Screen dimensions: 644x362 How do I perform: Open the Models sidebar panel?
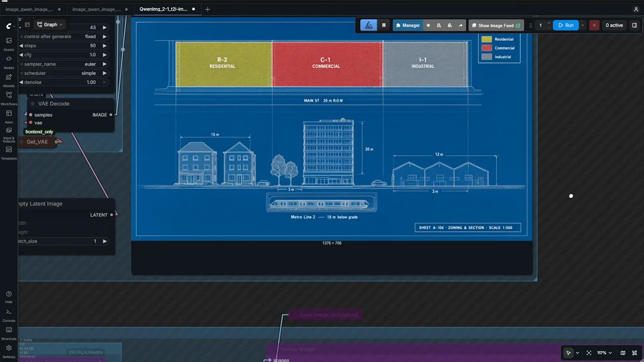click(x=9, y=80)
